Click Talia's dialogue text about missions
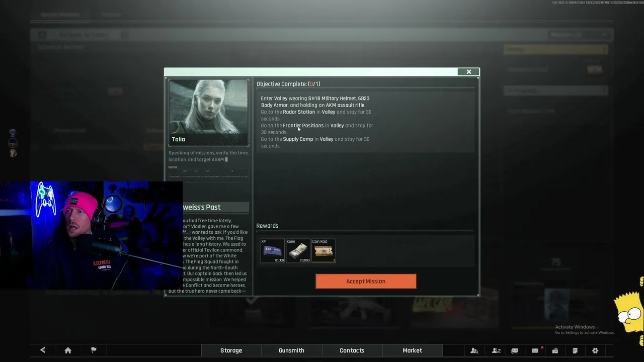 coord(208,156)
